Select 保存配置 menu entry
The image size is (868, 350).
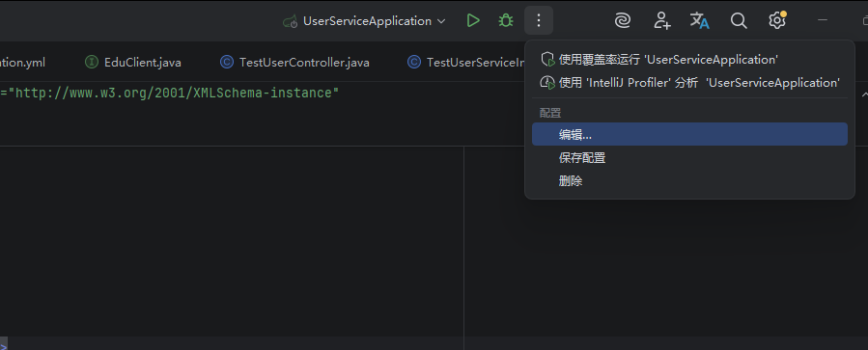pyautogui.click(x=689, y=158)
